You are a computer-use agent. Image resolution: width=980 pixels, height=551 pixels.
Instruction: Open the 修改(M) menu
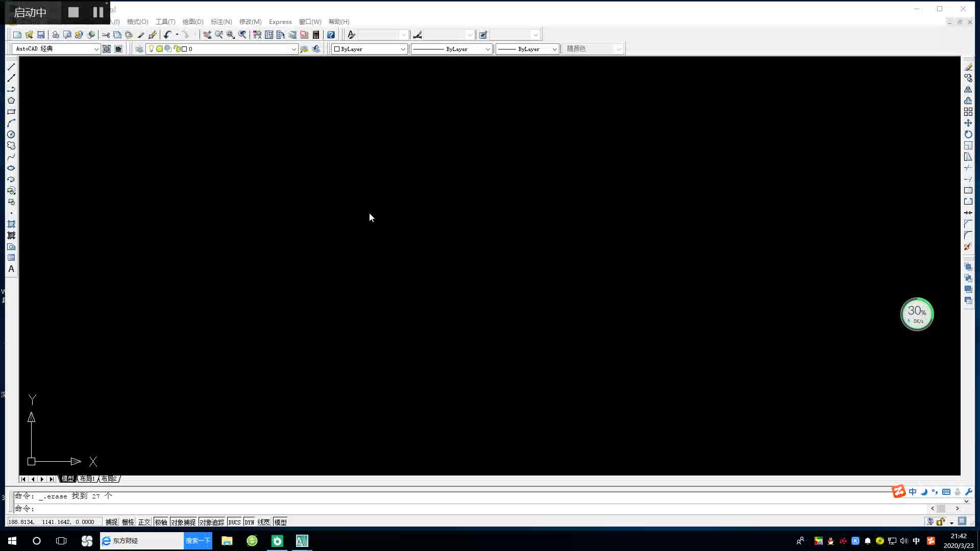click(x=250, y=22)
